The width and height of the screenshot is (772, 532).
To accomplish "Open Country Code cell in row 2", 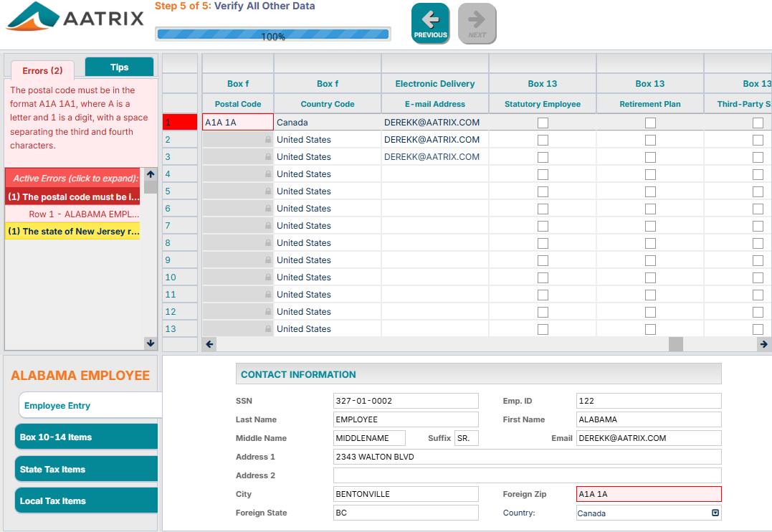I will 328,139.
